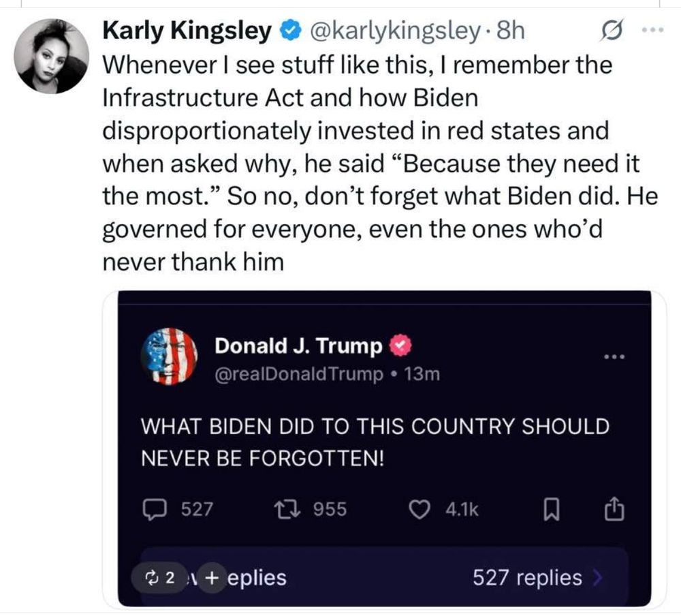Click the share upload icon on quoted post
681x616 pixels.
coord(614,508)
